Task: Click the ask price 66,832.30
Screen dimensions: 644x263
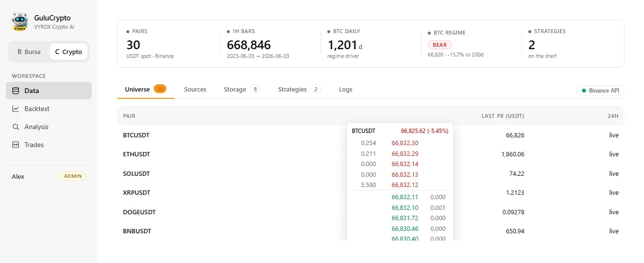Action: 405,143
